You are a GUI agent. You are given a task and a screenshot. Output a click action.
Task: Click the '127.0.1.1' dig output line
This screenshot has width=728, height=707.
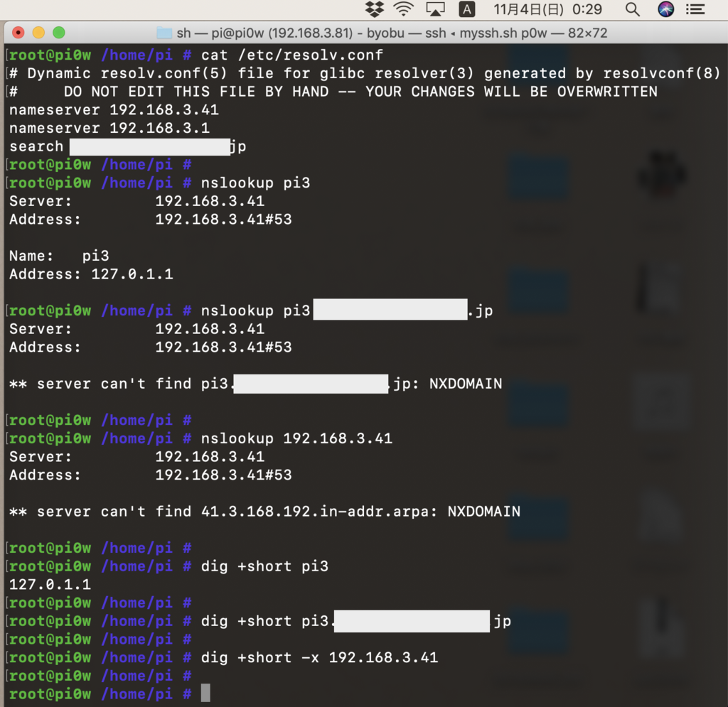pyautogui.click(x=50, y=585)
